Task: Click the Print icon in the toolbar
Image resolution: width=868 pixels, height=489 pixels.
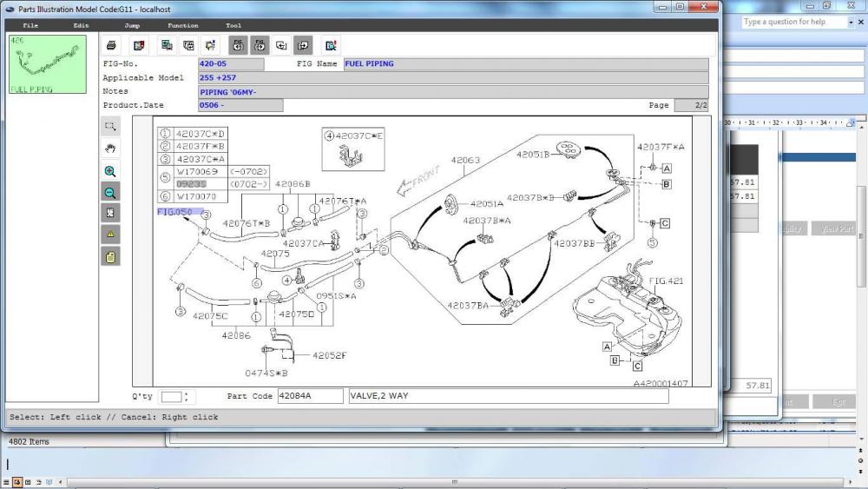Action: pos(111,45)
